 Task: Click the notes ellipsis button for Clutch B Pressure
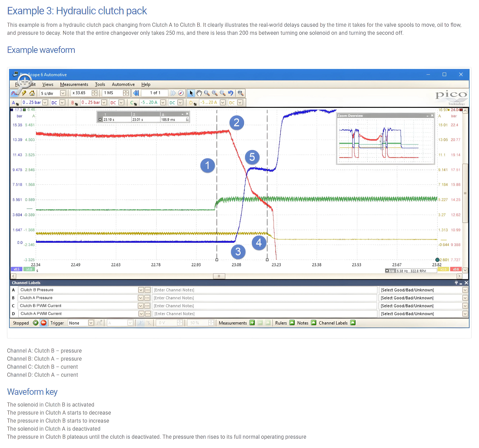(x=148, y=290)
